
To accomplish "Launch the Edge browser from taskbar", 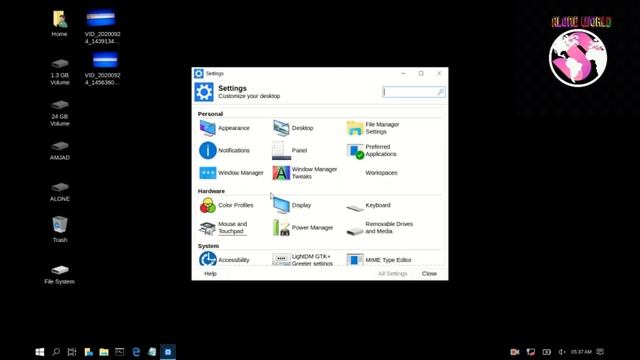I will point(136,352).
